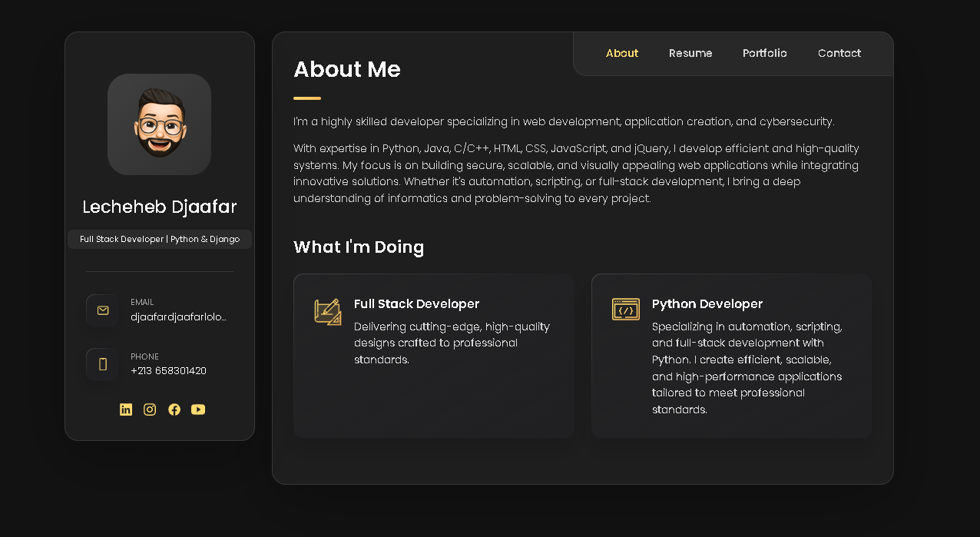
Task: Click the bearded avatar profile picture
Action: click(159, 124)
